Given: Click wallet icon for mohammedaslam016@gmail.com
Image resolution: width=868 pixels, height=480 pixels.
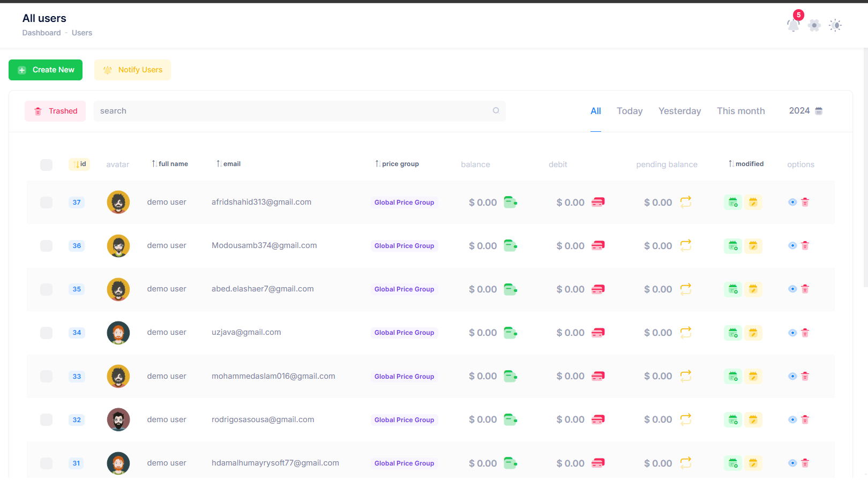Looking at the screenshot, I should pos(510,376).
